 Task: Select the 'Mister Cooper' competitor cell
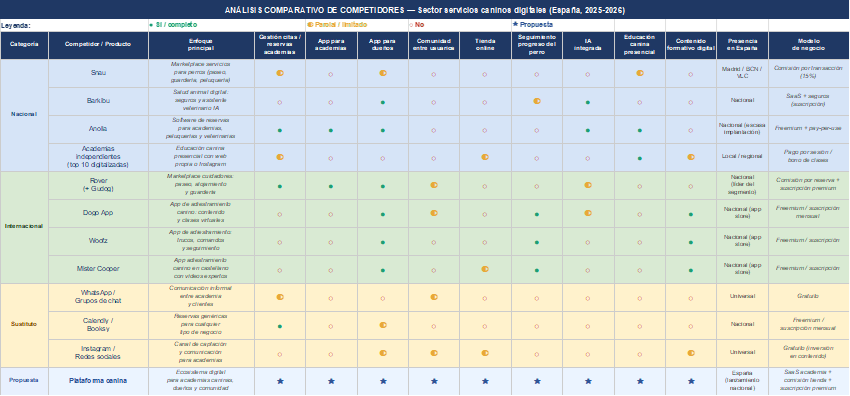(x=98, y=269)
